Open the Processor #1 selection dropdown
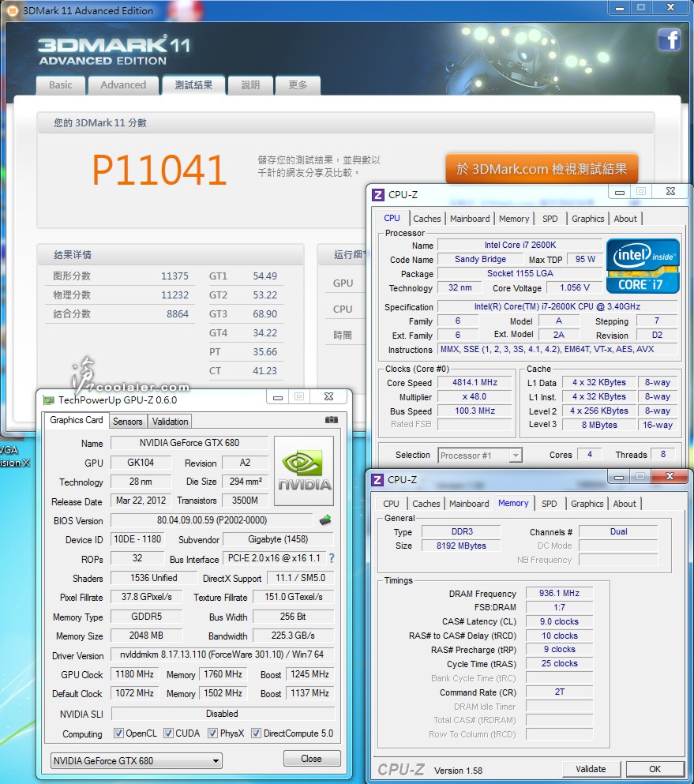This screenshot has height=784, width=694. (x=480, y=456)
